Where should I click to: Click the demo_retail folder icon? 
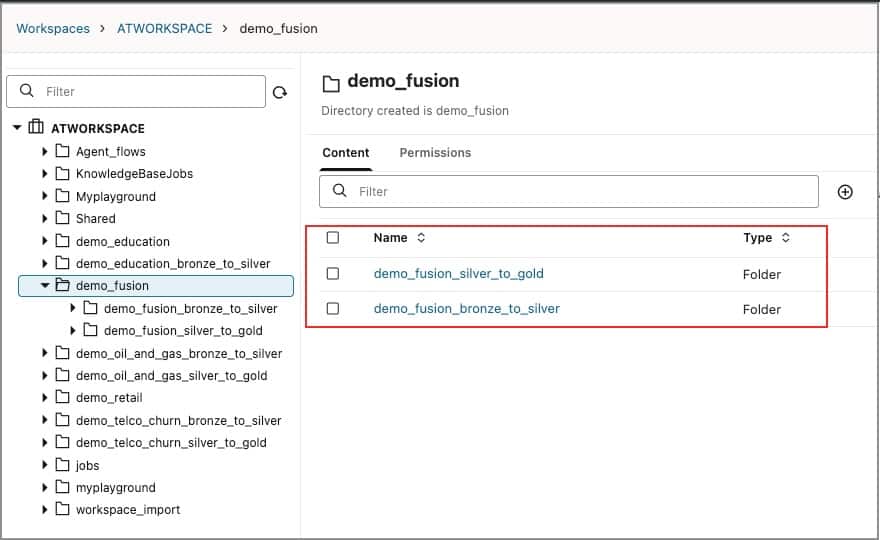pos(62,398)
